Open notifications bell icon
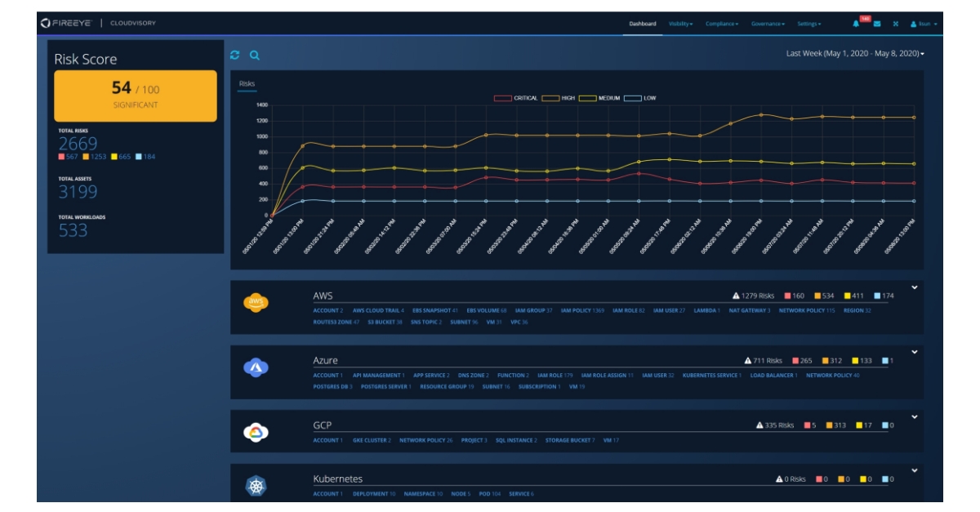980x512 pixels. click(856, 24)
